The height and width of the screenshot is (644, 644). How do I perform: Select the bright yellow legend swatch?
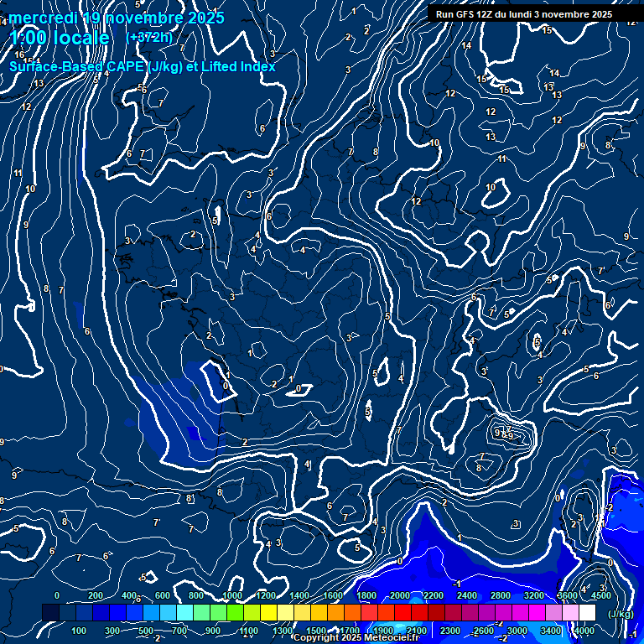point(268,612)
